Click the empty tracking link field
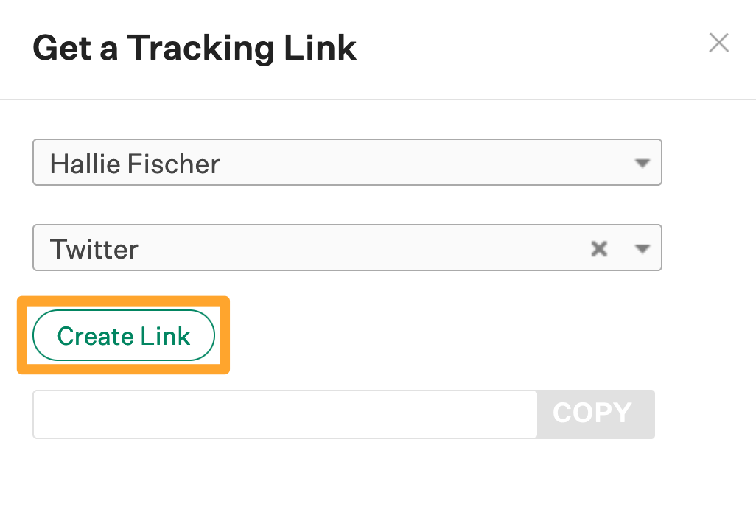756x532 pixels. [285, 414]
